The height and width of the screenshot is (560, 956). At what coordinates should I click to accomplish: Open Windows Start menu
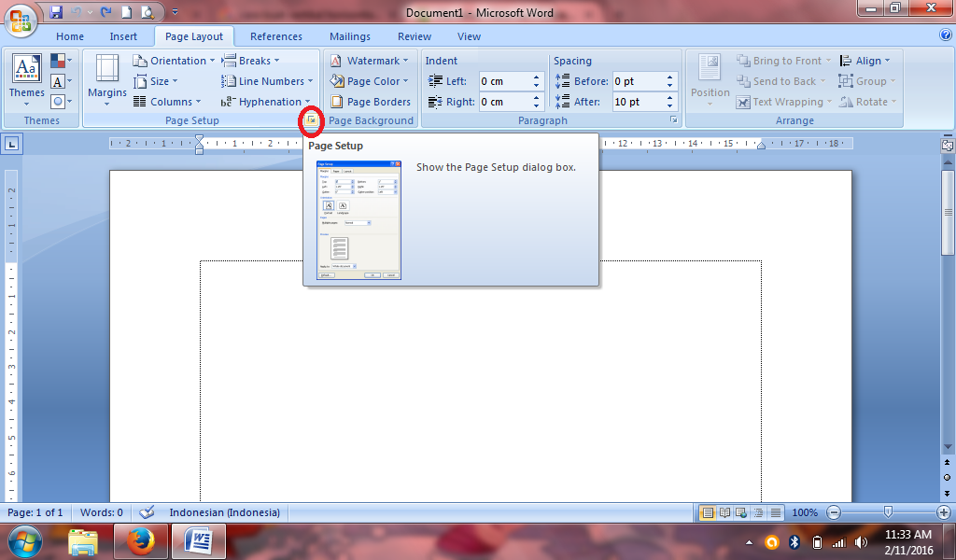tap(25, 541)
